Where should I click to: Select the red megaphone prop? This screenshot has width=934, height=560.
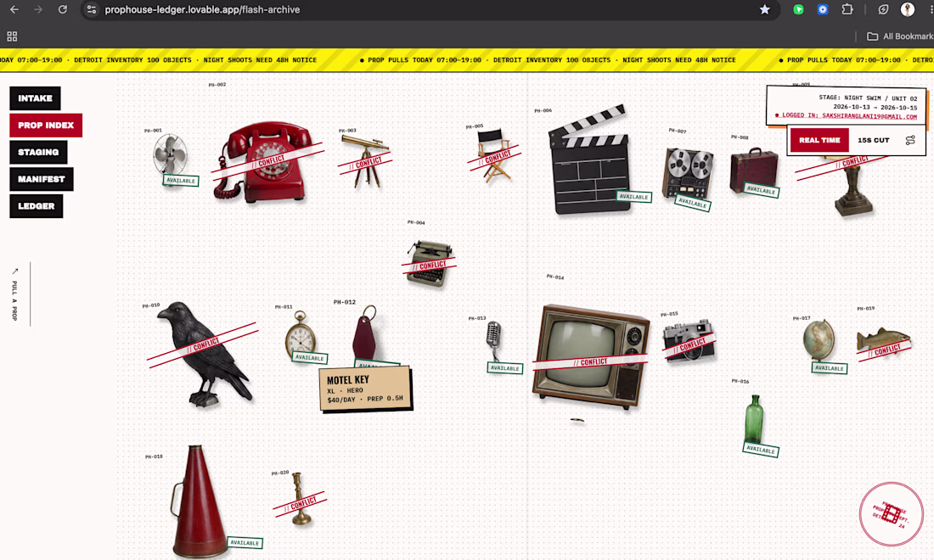tap(199, 501)
